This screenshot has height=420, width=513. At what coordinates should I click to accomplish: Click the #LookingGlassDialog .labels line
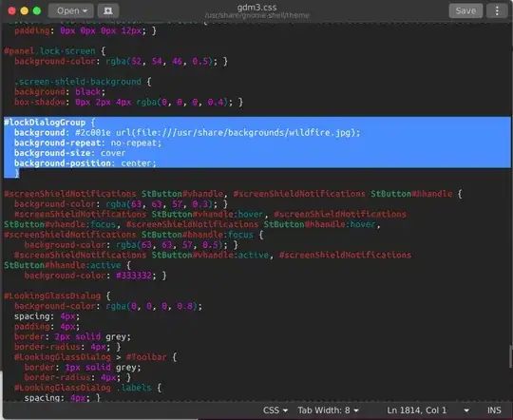point(88,388)
